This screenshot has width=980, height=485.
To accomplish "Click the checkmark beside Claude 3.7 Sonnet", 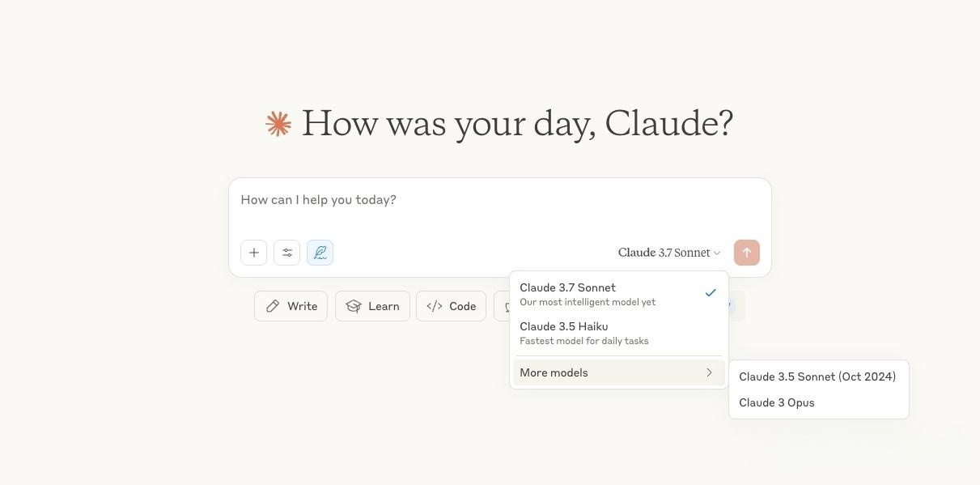I will coord(710,293).
